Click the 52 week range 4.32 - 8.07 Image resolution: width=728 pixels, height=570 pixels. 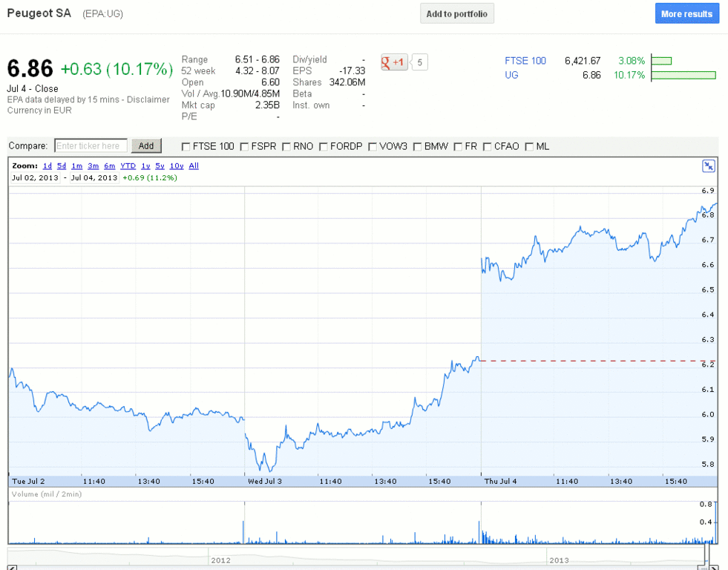[x=258, y=71]
